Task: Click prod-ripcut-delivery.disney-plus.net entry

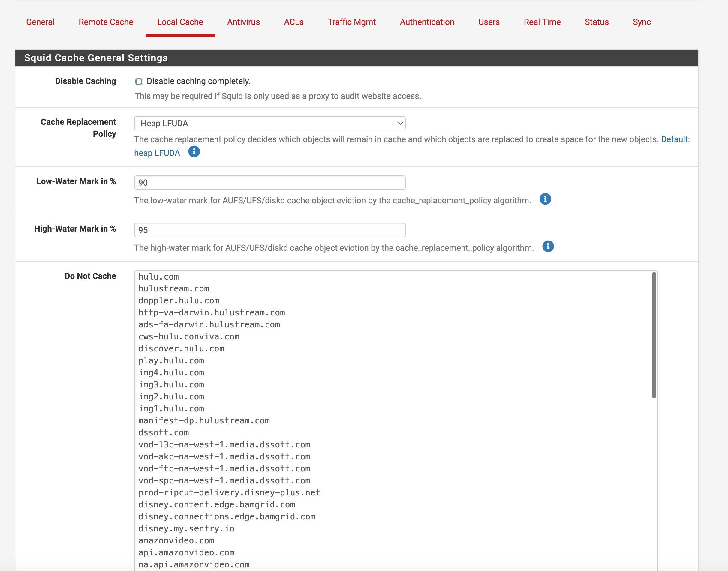Action: coord(229,493)
